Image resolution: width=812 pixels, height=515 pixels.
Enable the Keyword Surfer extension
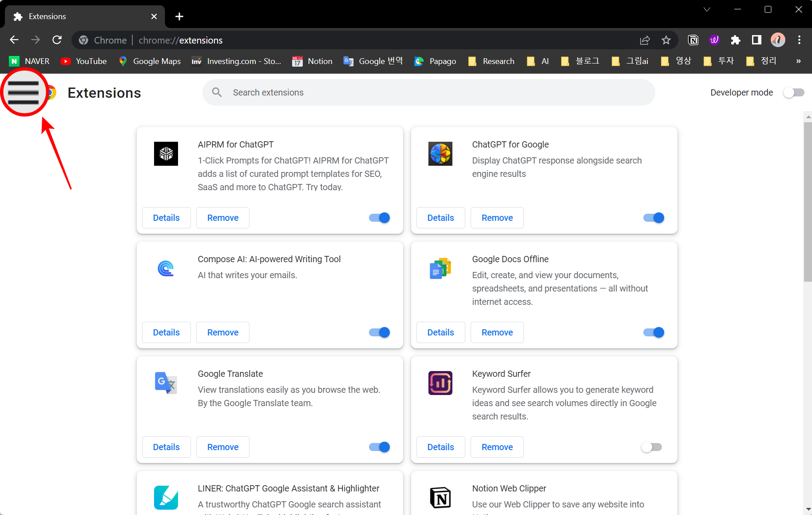[652, 447]
